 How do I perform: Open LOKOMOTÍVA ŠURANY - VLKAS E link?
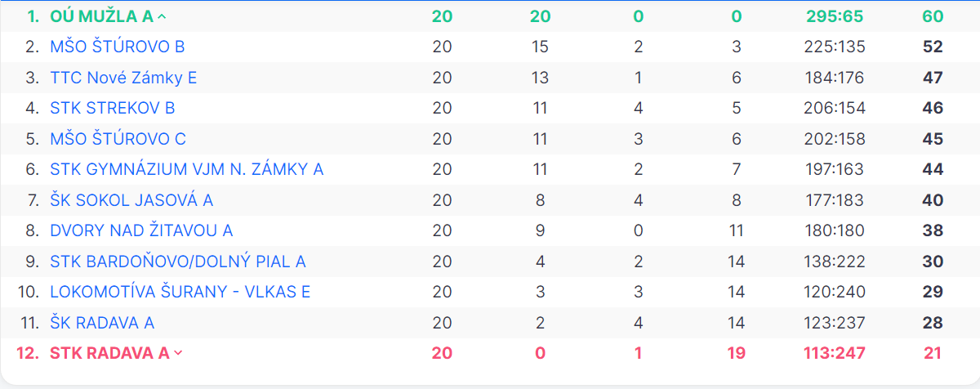[x=180, y=292]
